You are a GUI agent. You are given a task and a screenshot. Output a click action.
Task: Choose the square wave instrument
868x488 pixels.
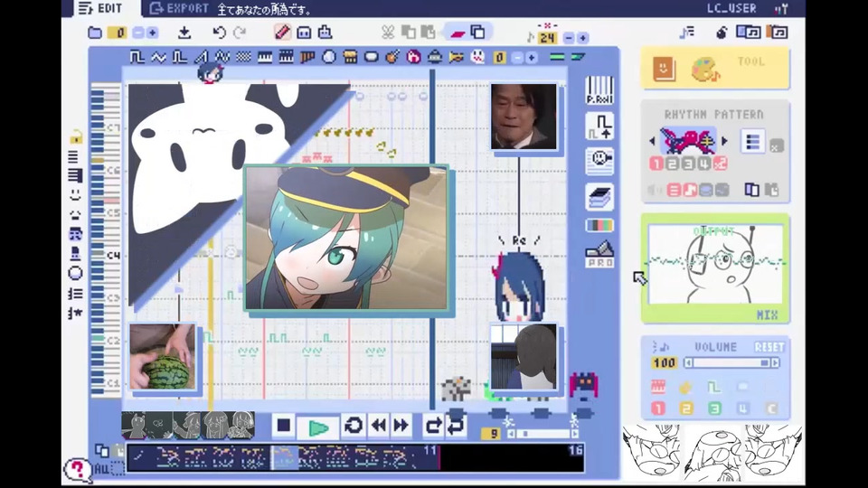point(137,57)
